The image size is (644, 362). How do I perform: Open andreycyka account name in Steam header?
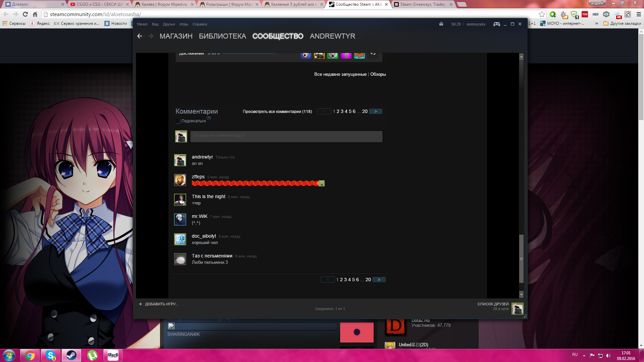pyautogui.click(x=476, y=24)
